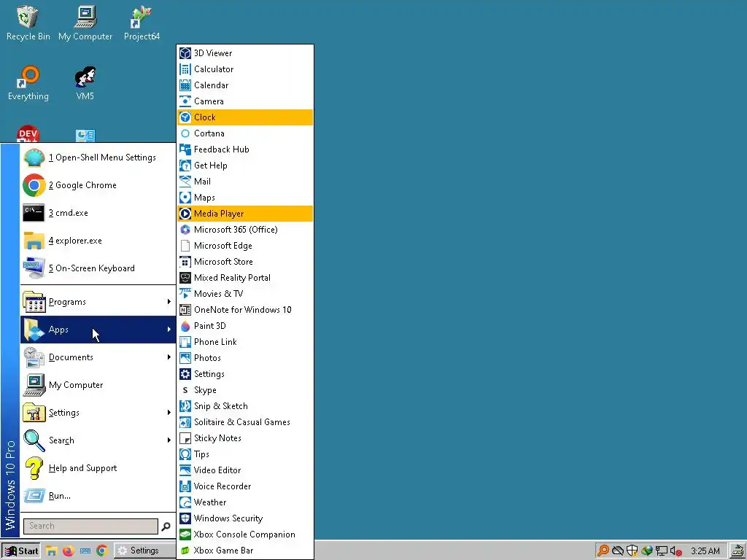Launch the Maps app
Screen dimensions: 747x560
245,197
